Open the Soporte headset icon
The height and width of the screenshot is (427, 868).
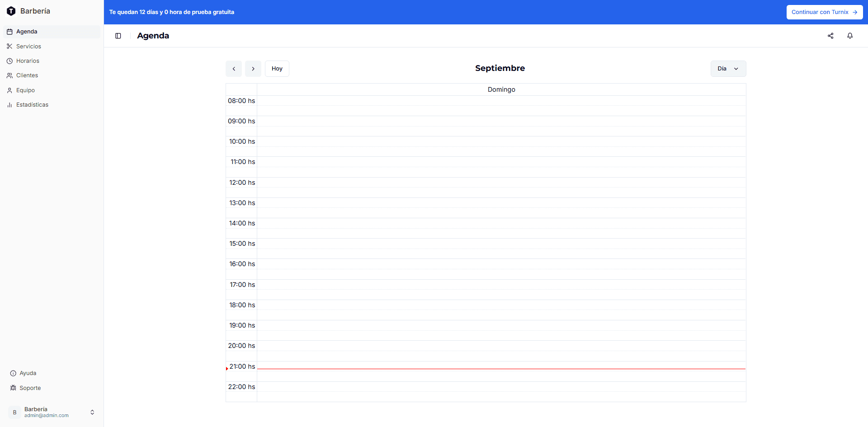pos(13,388)
